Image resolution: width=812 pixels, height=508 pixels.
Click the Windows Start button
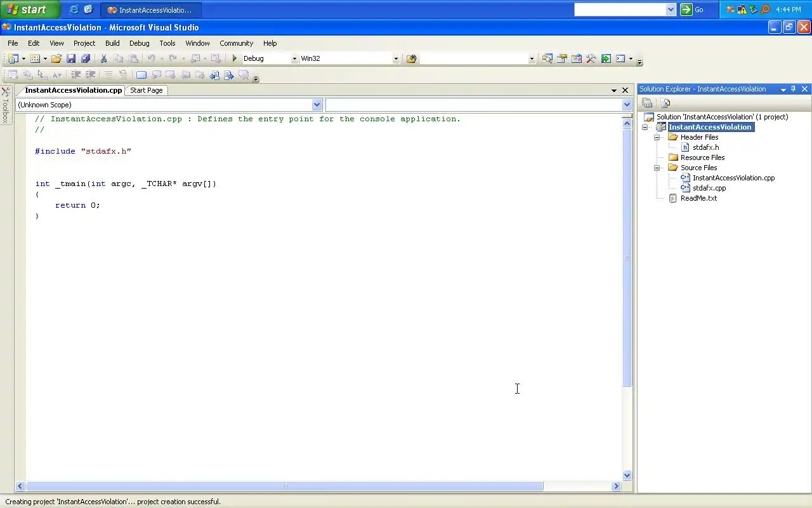pyautogui.click(x=30, y=10)
